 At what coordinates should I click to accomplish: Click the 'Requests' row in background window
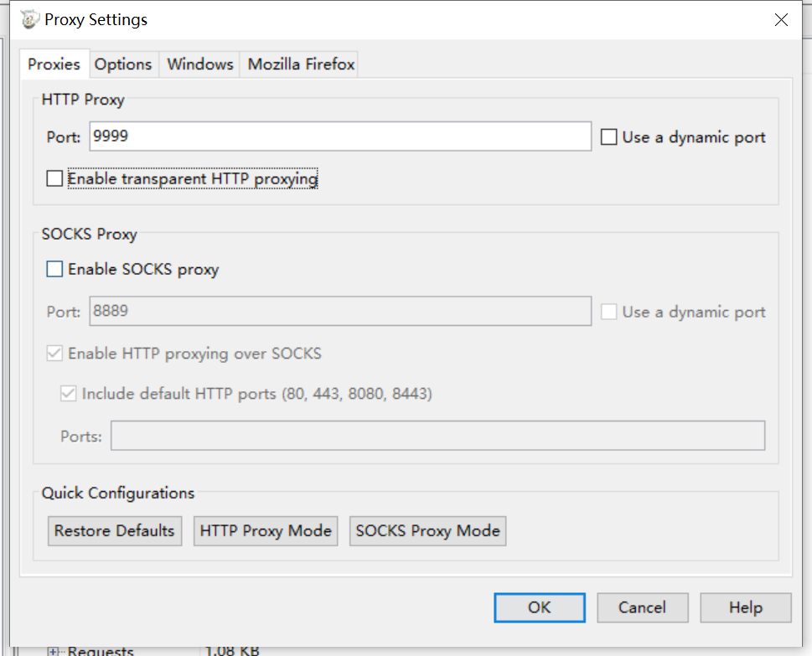(x=101, y=651)
